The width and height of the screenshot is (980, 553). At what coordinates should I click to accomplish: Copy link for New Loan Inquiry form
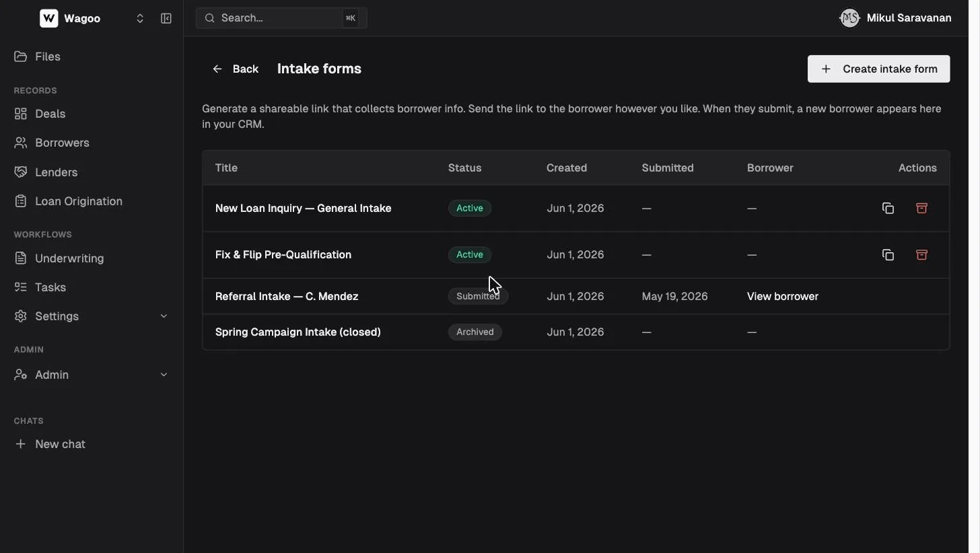click(888, 209)
